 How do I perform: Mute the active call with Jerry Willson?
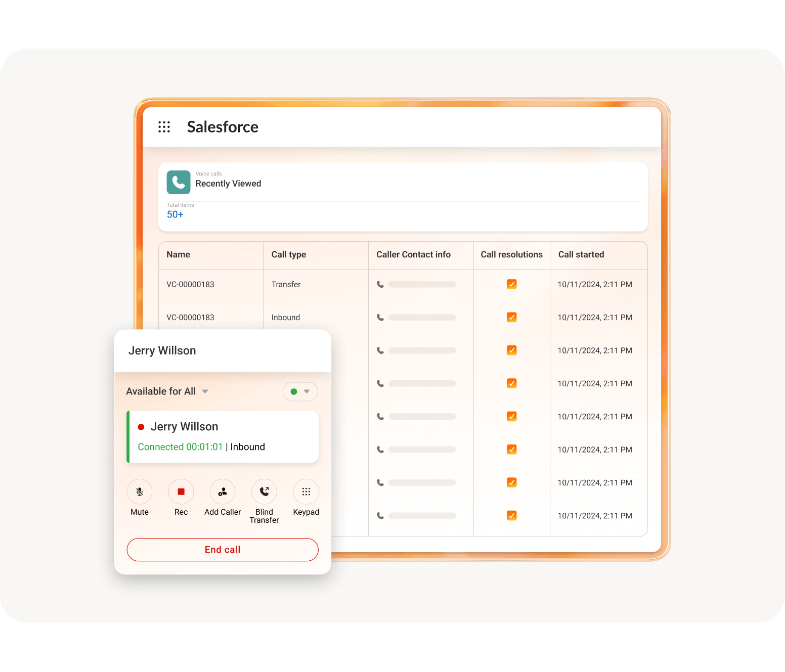(x=139, y=491)
